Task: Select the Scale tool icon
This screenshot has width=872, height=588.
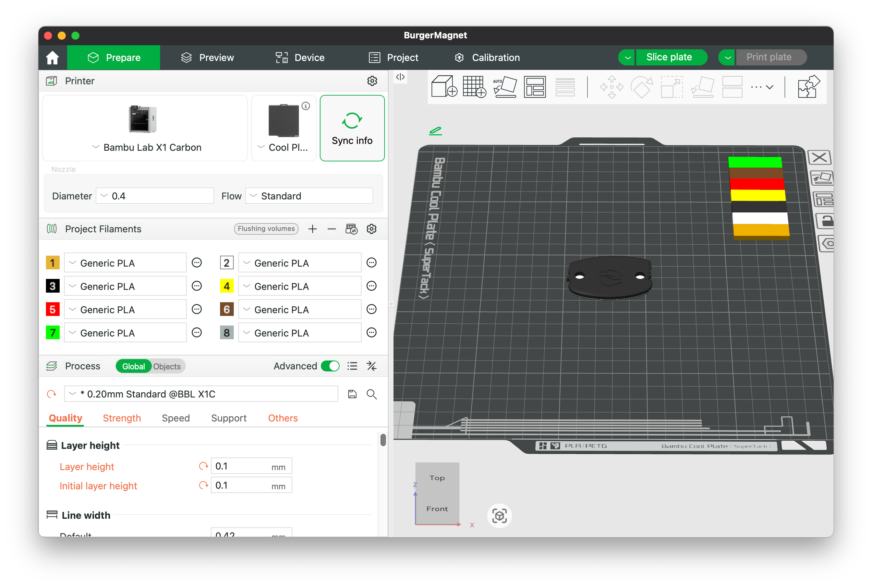Action: point(671,87)
